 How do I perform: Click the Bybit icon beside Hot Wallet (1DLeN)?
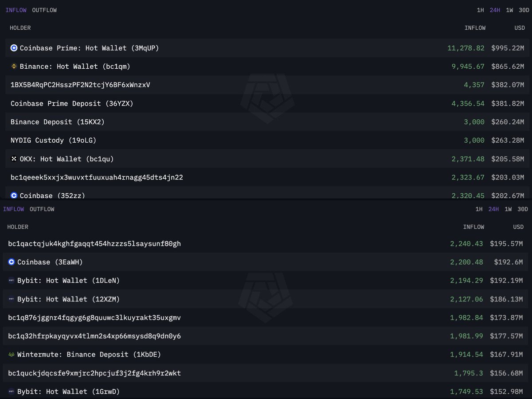point(12,281)
